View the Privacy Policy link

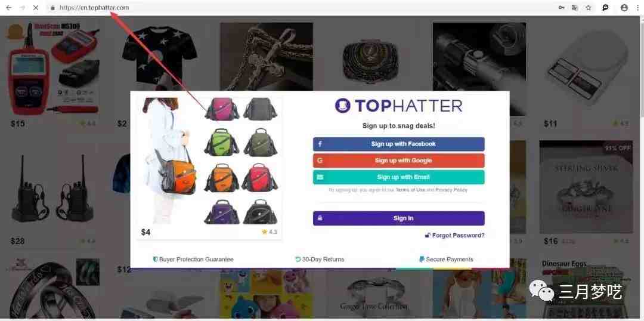[451, 190]
